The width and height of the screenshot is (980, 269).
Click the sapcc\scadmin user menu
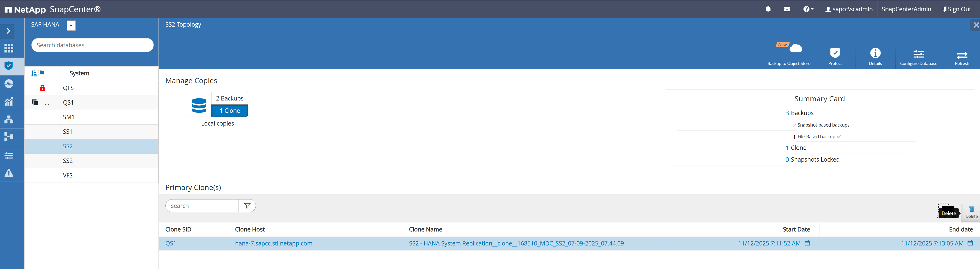(849, 9)
